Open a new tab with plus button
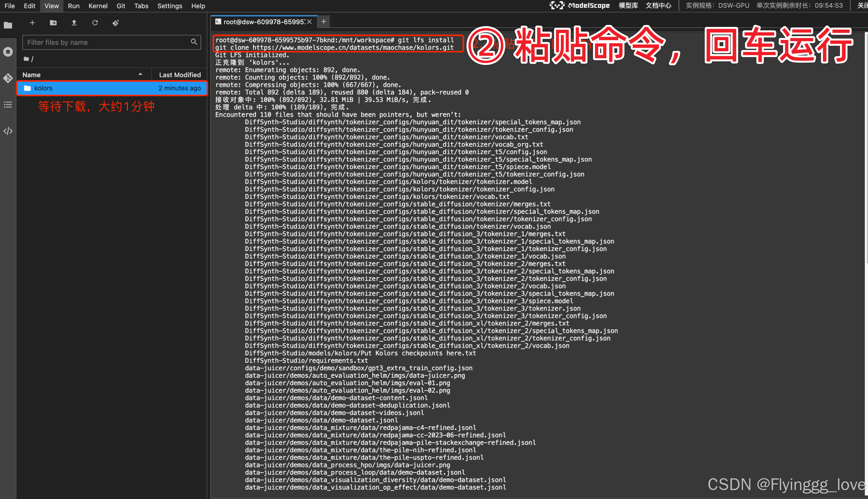Viewport: 868px width, 499px height. 323,22
